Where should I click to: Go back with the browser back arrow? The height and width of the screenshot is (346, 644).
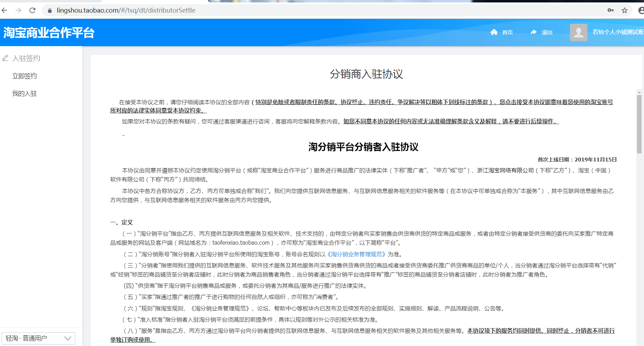point(5,10)
